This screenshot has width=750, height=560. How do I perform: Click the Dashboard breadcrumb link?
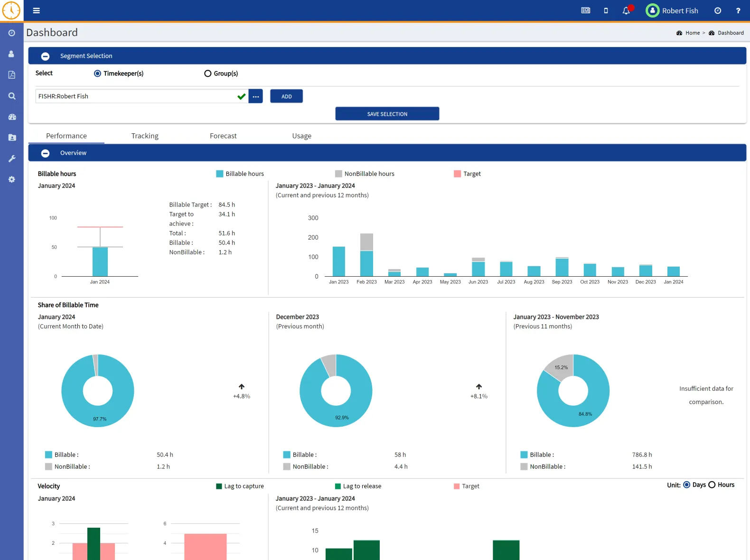[731, 33]
